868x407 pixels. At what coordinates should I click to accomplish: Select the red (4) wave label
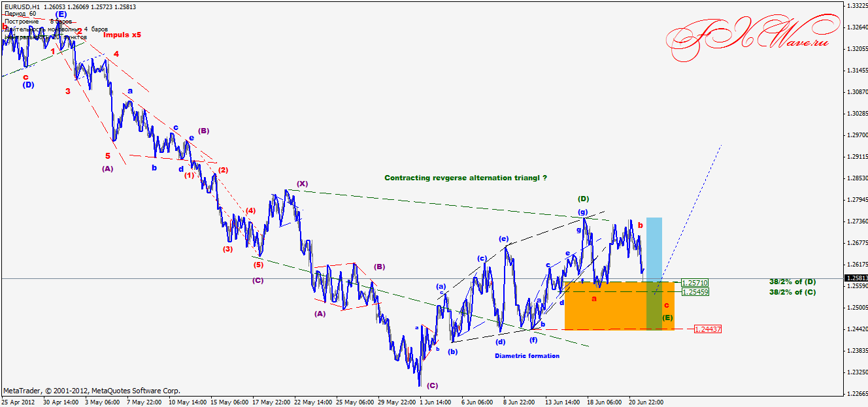point(251,210)
